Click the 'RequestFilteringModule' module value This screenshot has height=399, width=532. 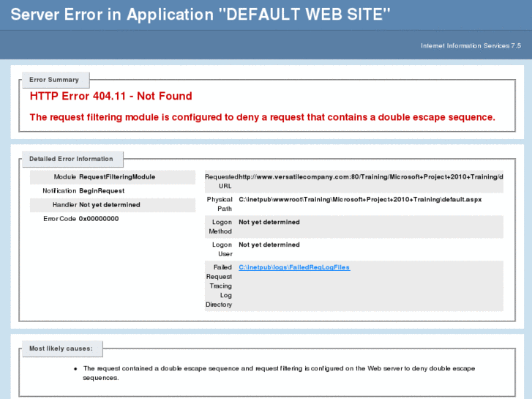pos(117,177)
